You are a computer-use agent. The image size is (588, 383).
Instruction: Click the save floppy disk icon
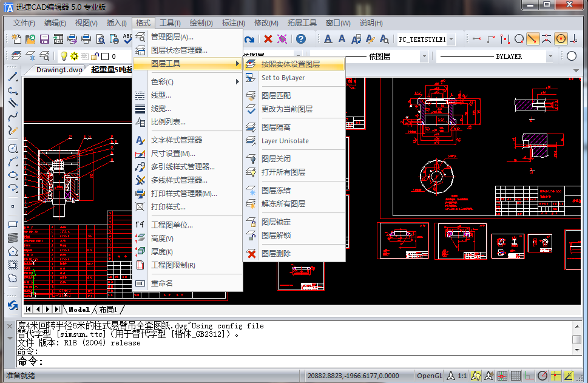click(x=44, y=39)
